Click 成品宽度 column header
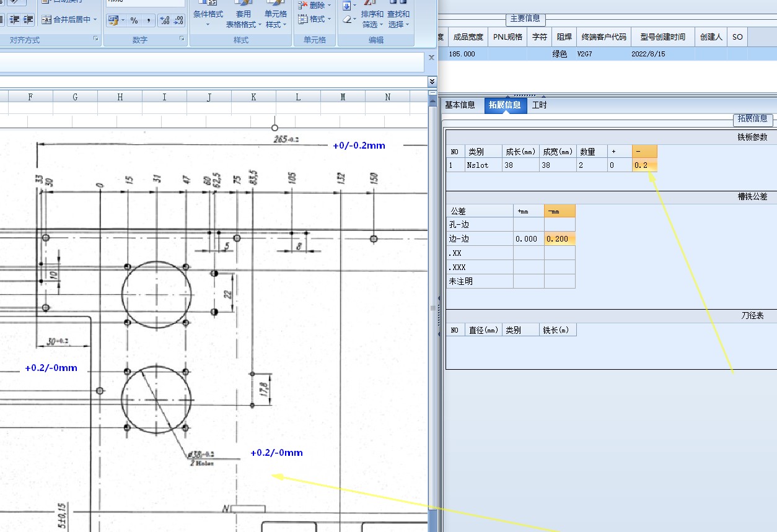Viewport: 777px width, 532px height. [468, 37]
